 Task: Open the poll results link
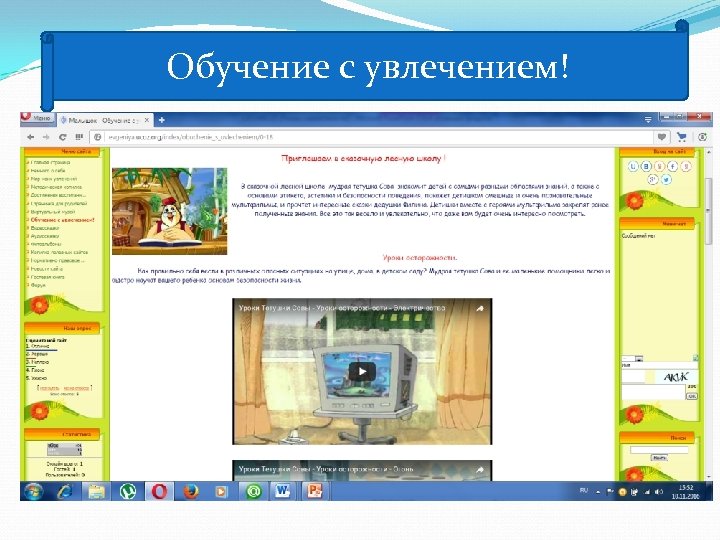point(48,388)
